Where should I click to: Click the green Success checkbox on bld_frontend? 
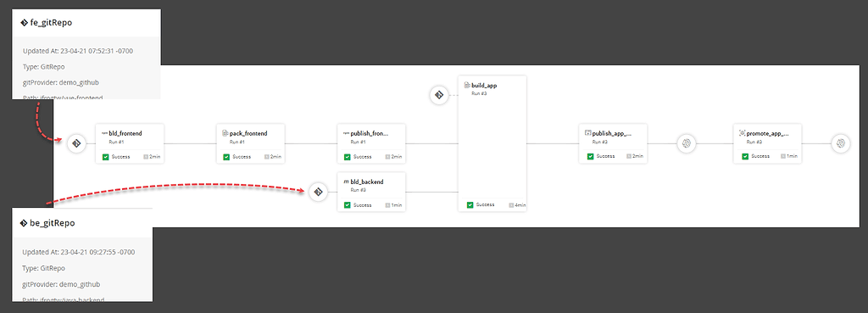[x=105, y=157]
